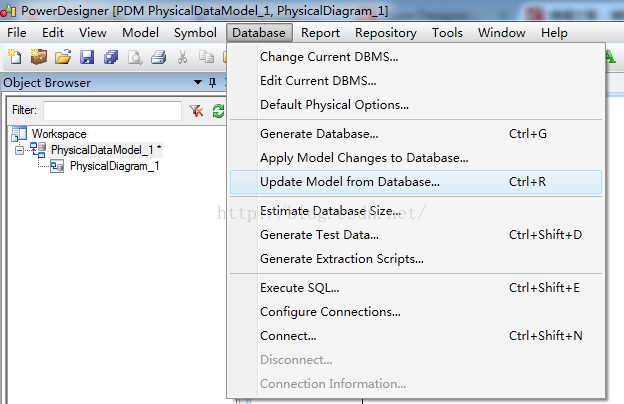The image size is (624, 404).
Task: Open the Model menu
Action: point(140,33)
